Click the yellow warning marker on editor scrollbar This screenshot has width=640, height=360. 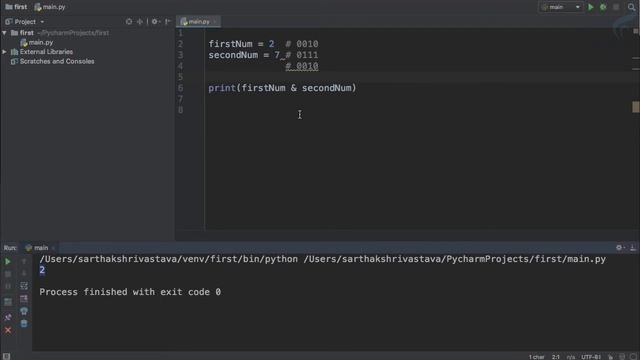[x=636, y=107]
